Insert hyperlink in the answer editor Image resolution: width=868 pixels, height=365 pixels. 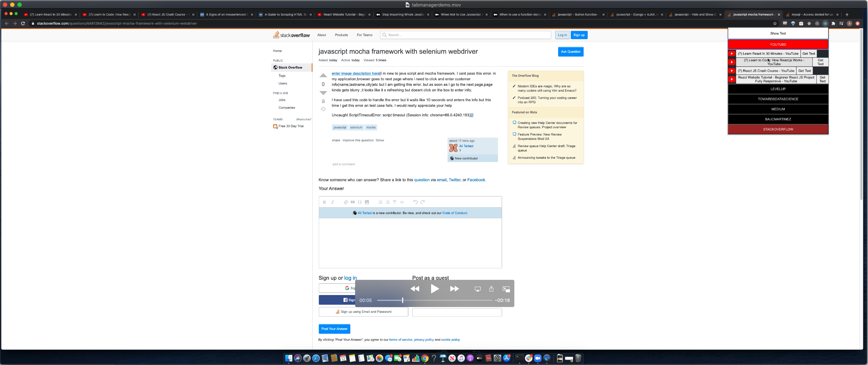coord(346,202)
